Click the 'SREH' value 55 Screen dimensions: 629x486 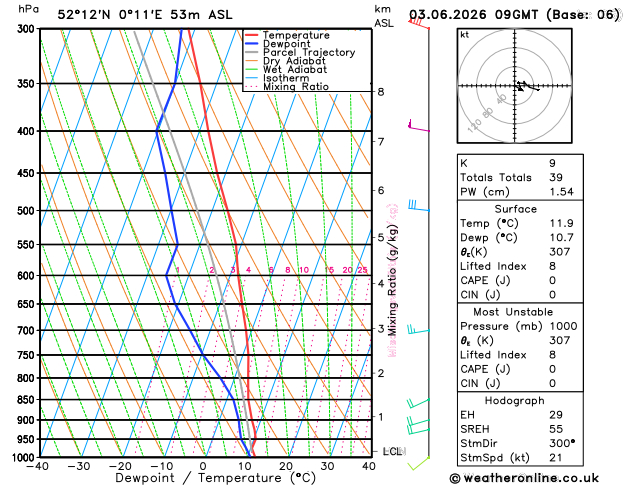556,429
